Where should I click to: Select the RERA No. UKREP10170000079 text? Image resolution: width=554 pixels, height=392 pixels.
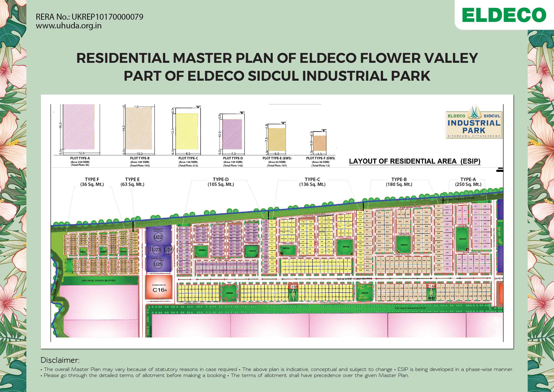90,17
